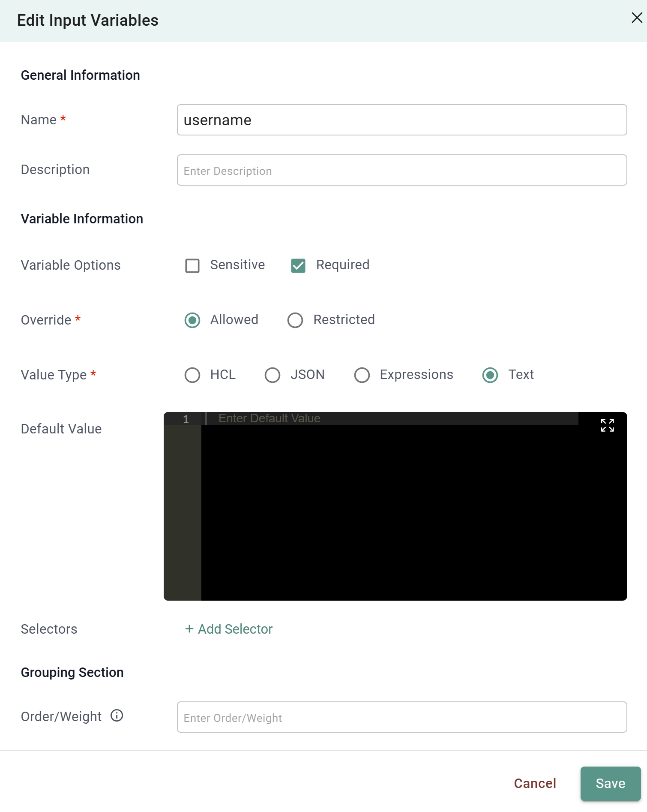Choose HCL as the value type

(192, 375)
